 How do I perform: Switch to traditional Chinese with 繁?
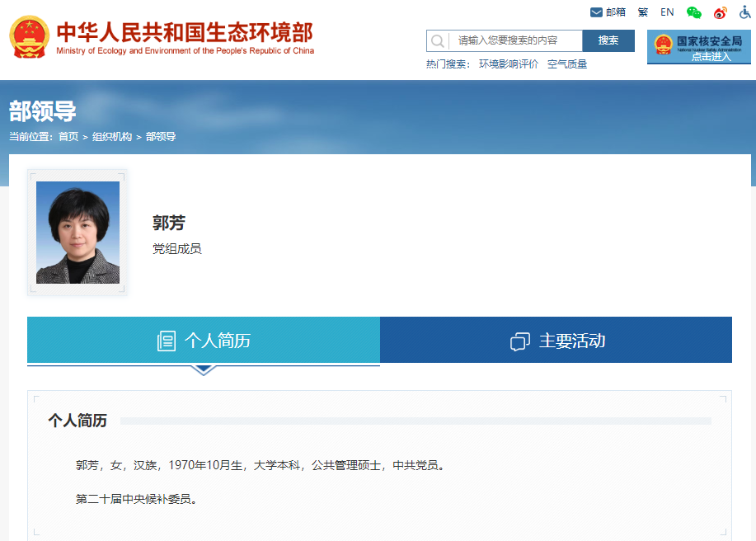pyautogui.click(x=643, y=12)
